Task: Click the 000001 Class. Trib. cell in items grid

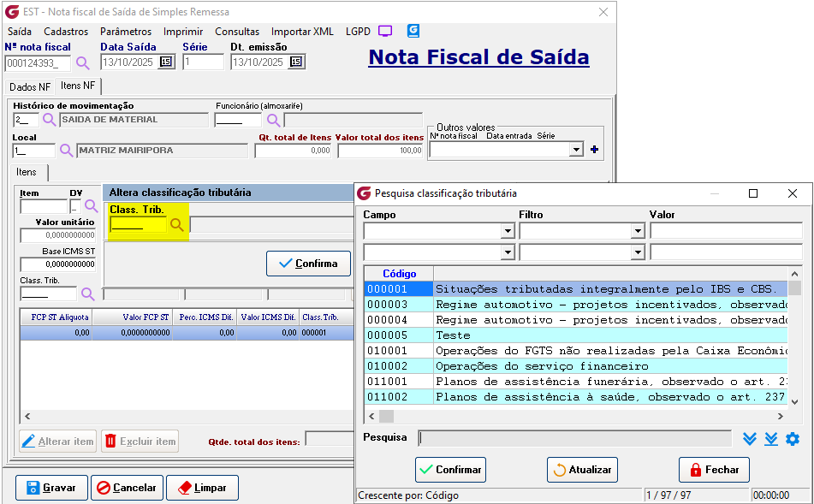Action: coord(327,333)
